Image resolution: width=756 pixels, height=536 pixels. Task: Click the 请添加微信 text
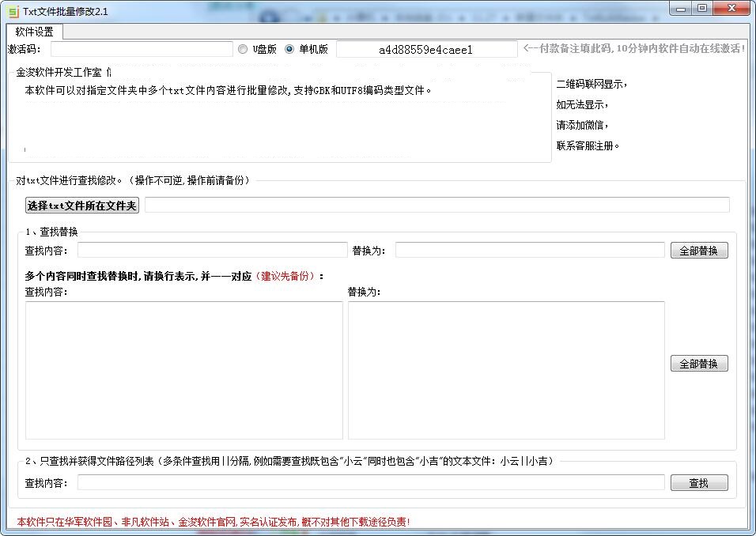[582, 126]
